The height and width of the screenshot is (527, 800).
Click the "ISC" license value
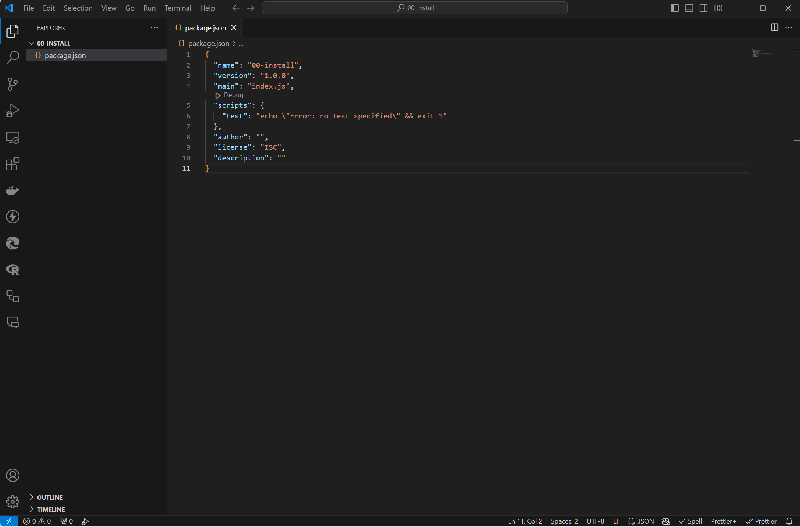tap(271, 147)
